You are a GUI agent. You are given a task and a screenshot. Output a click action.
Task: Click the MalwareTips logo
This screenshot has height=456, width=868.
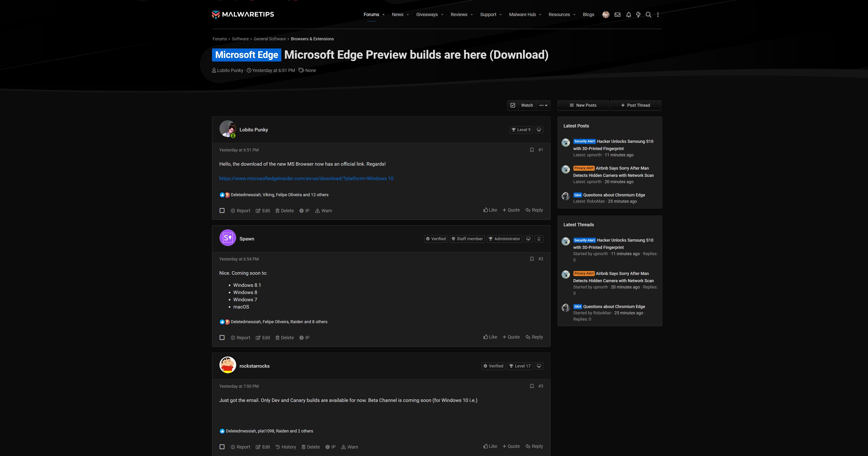pos(243,14)
